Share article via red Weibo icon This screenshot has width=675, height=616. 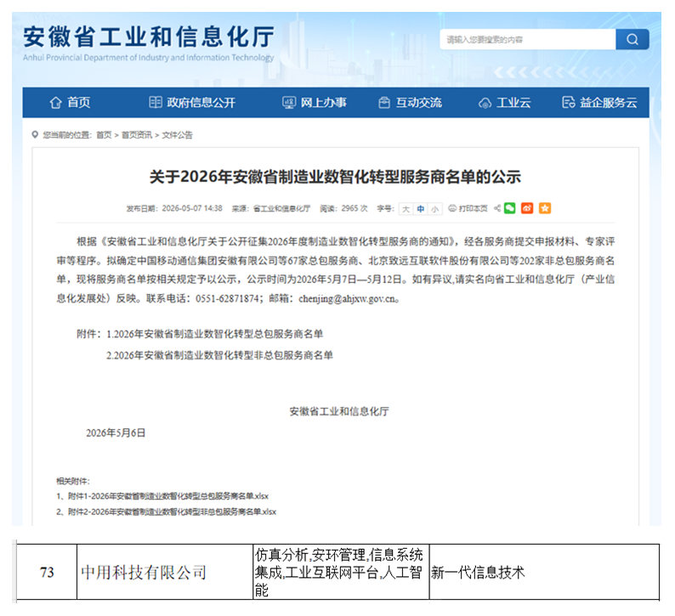(527, 208)
